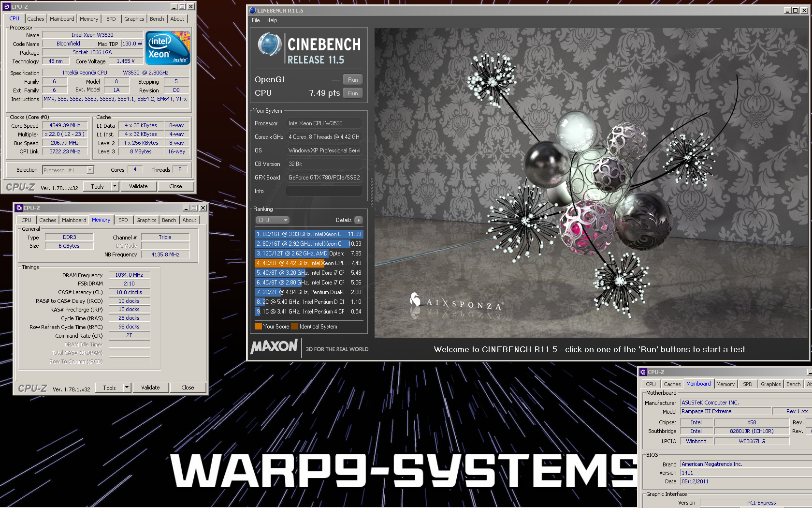
Task: Run the CPU benchmark
Action: [353, 93]
